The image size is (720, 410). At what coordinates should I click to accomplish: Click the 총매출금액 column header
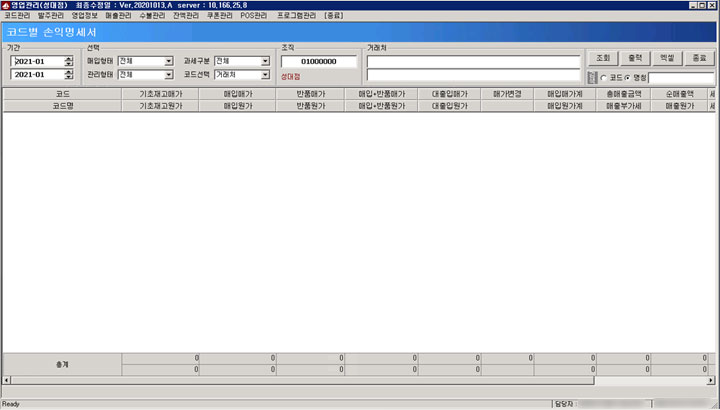point(624,94)
